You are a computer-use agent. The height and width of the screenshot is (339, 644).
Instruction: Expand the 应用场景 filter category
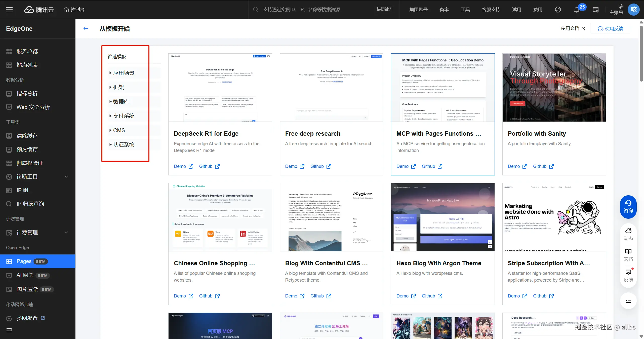point(123,73)
